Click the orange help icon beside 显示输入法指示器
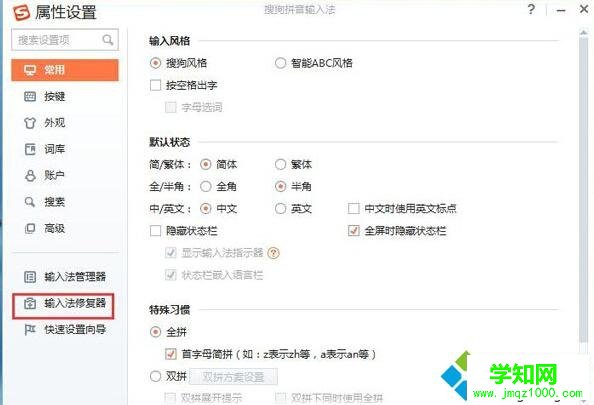 click(x=273, y=253)
